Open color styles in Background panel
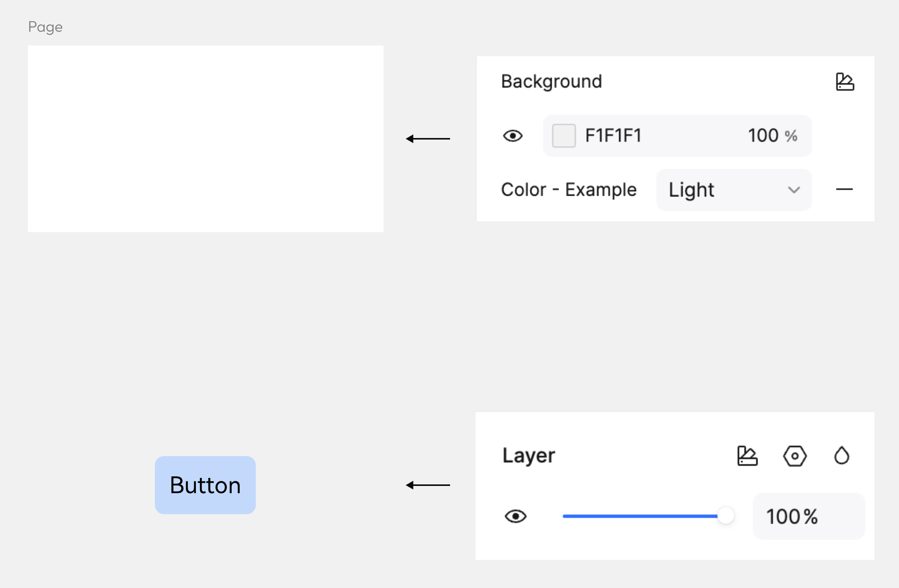Screen dimensions: 899x588 845,82
